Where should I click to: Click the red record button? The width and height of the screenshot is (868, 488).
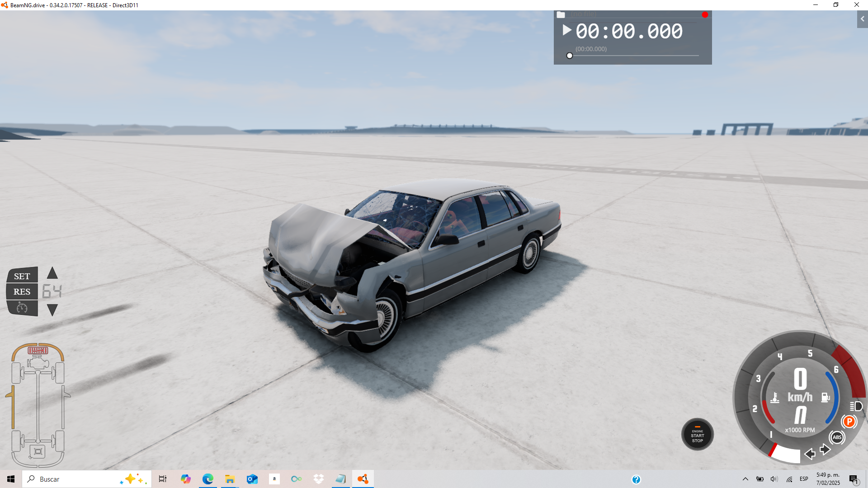point(705,15)
